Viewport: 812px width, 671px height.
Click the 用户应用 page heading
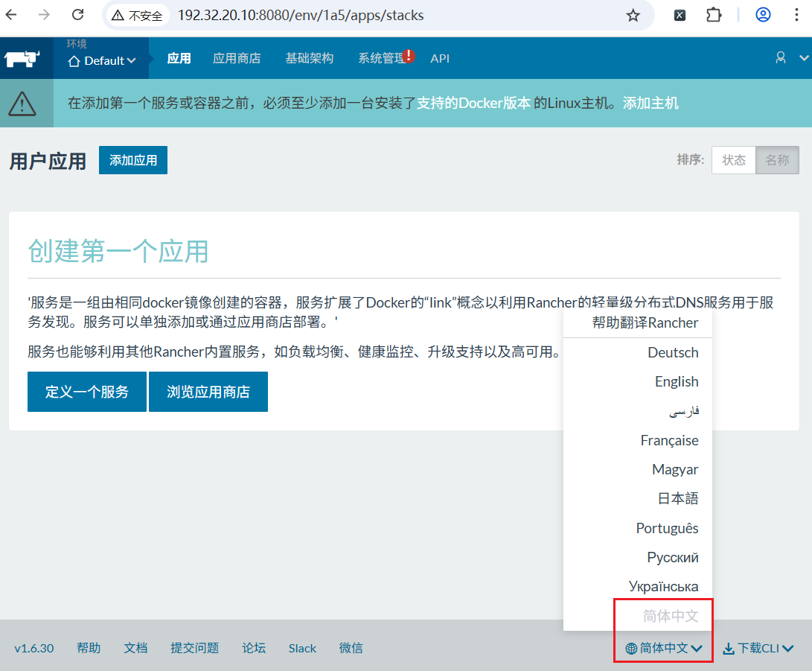click(48, 161)
